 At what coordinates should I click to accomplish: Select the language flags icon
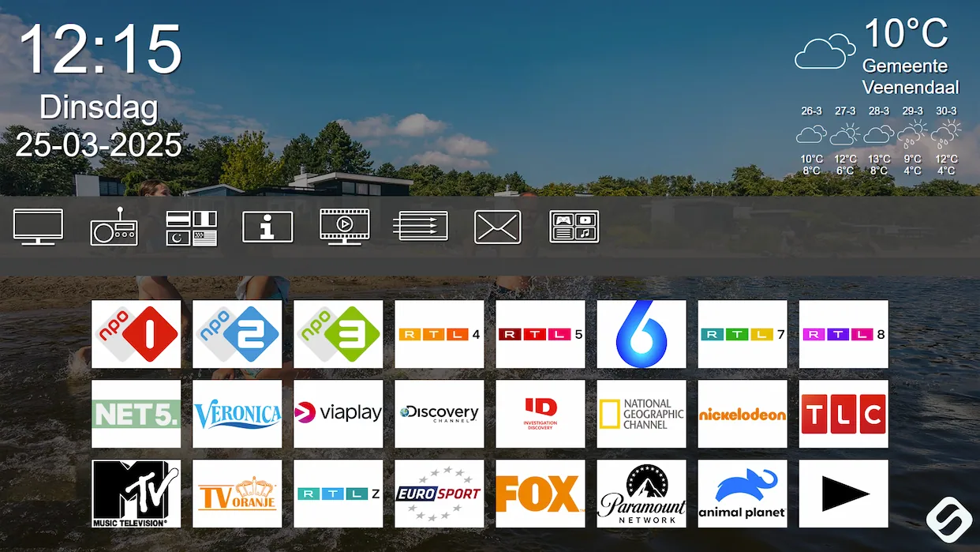tap(192, 227)
